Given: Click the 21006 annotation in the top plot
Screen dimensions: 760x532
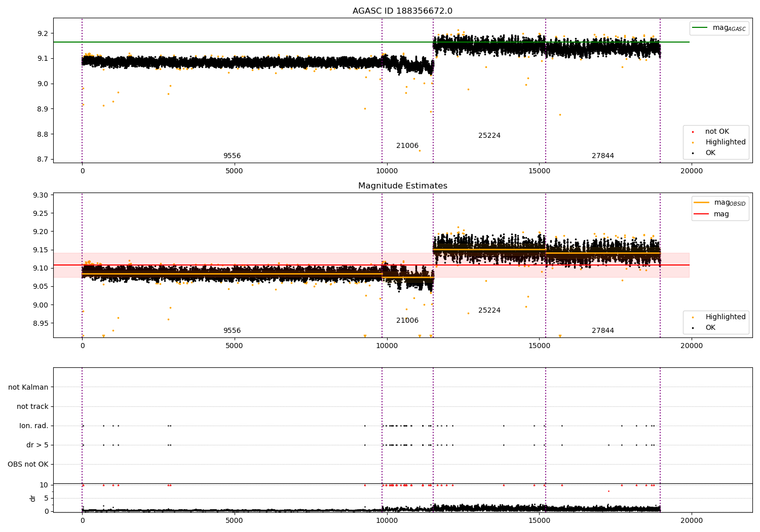Looking at the screenshot, I should (x=407, y=146).
